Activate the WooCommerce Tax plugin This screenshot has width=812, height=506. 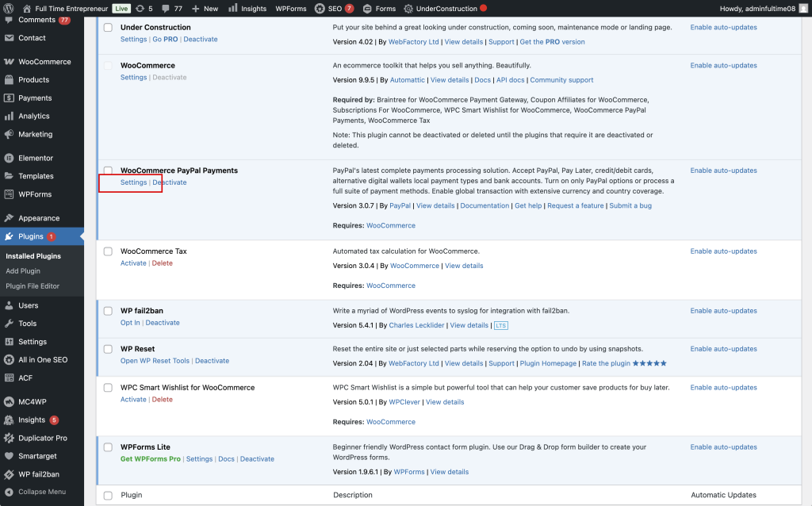133,263
